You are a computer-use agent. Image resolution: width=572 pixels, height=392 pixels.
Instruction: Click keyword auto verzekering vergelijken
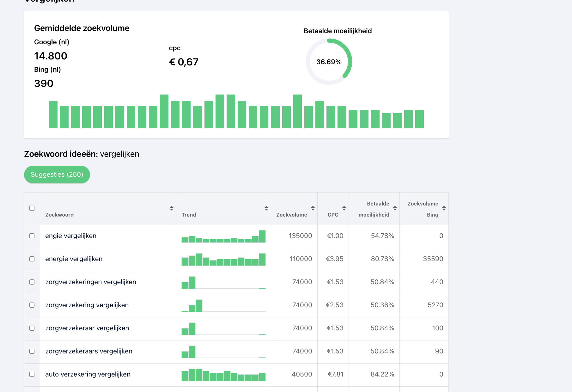(x=88, y=374)
